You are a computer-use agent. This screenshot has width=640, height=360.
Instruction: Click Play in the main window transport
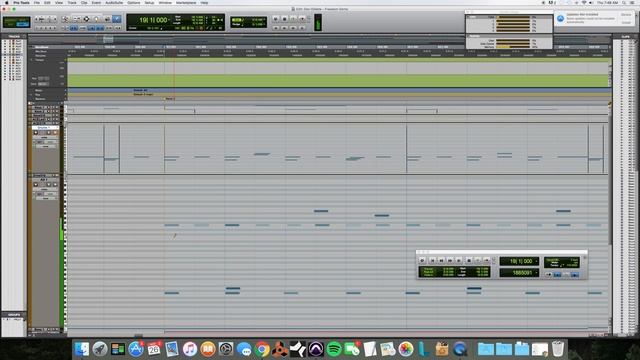click(293, 19)
